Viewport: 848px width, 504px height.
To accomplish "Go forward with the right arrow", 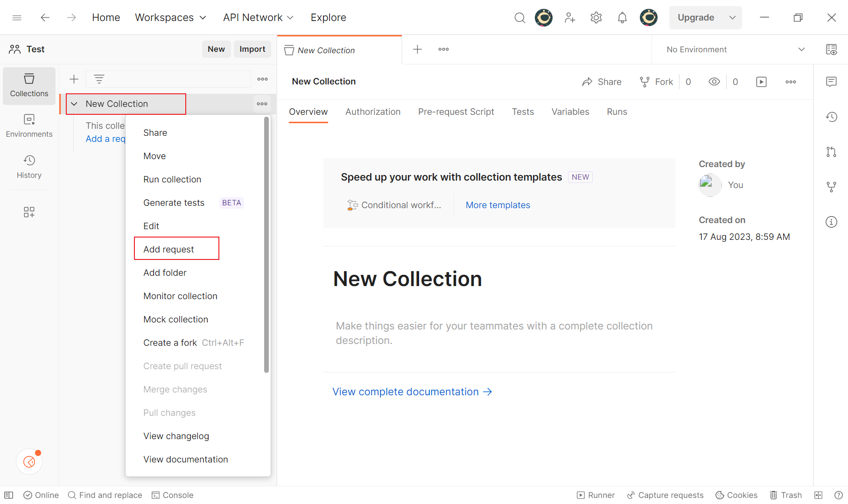I will pyautogui.click(x=71, y=18).
